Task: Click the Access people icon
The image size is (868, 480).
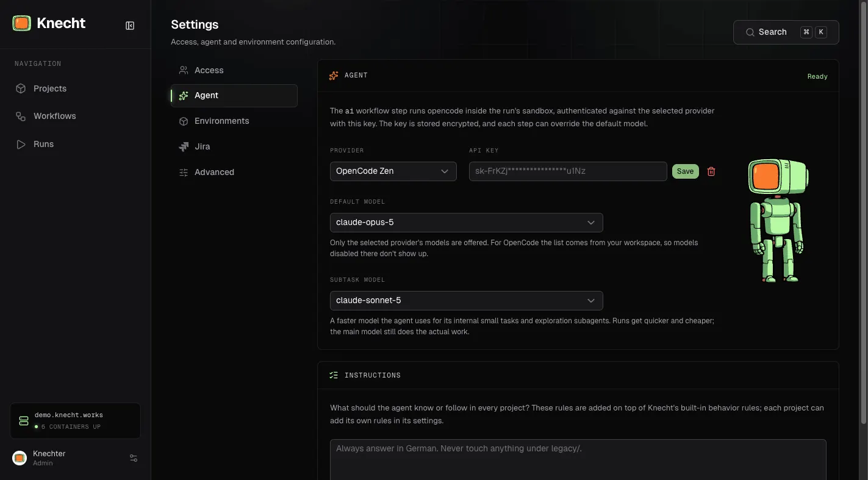Action: (x=184, y=70)
